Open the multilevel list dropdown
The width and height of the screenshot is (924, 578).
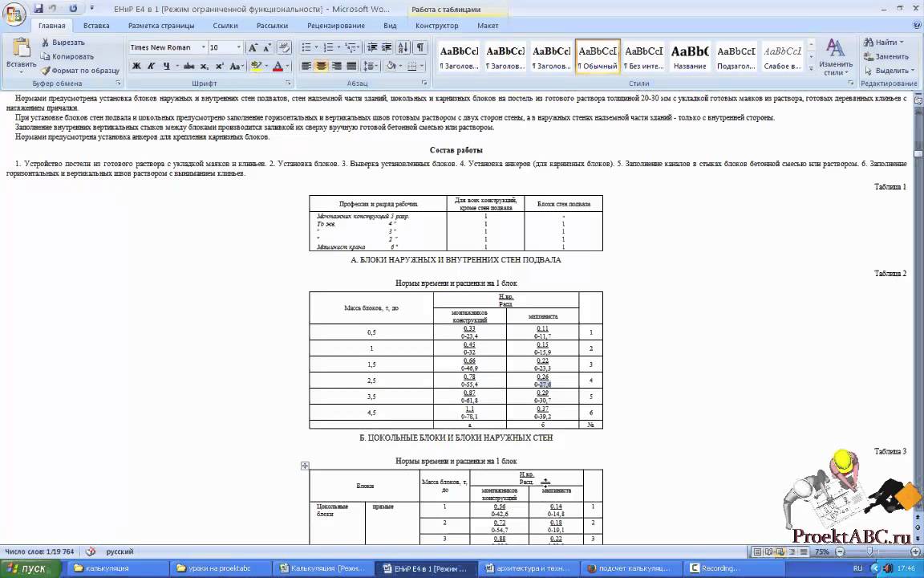click(359, 47)
